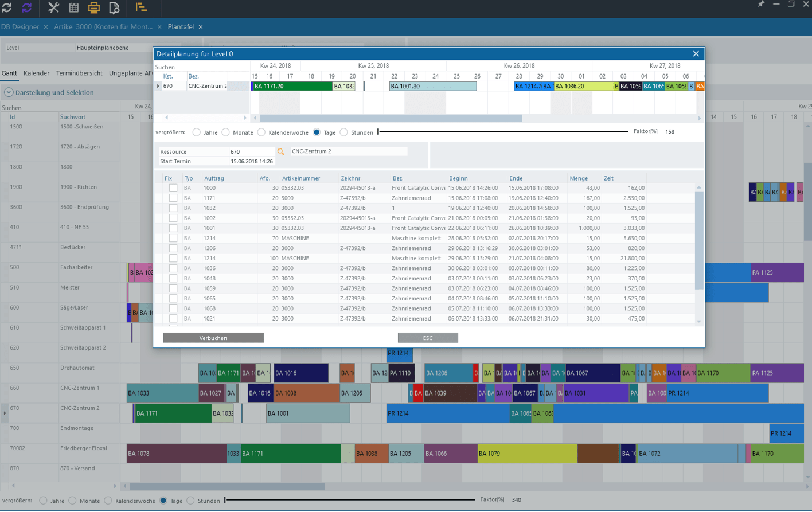
Task: Click the gray refresh icon in the toolbar
Action: (8, 8)
